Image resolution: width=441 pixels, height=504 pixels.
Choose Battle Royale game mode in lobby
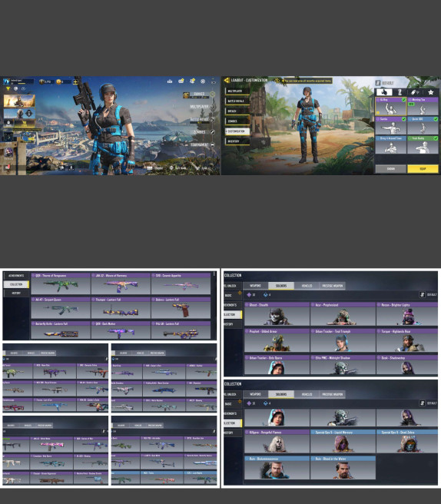click(199, 119)
